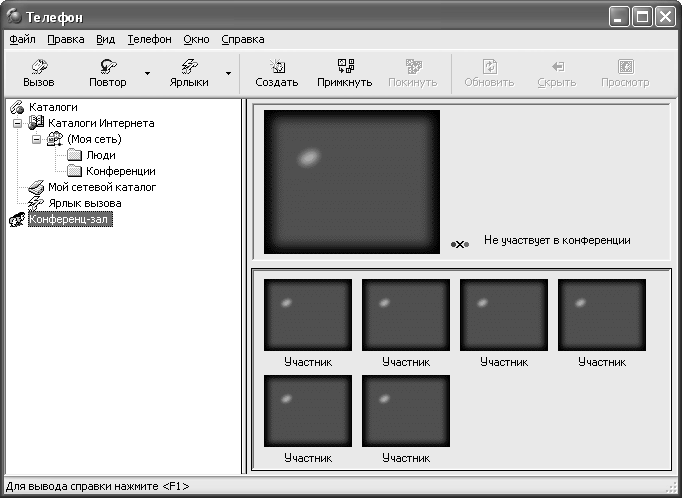Viewport: 682px width, 498px height.
Task: Click the Конференц-зал icon
Action: (17, 220)
